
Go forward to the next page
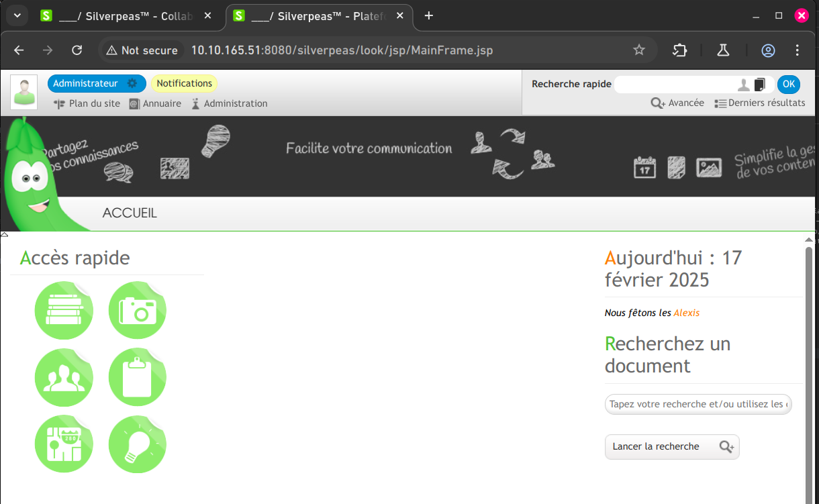coord(48,50)
